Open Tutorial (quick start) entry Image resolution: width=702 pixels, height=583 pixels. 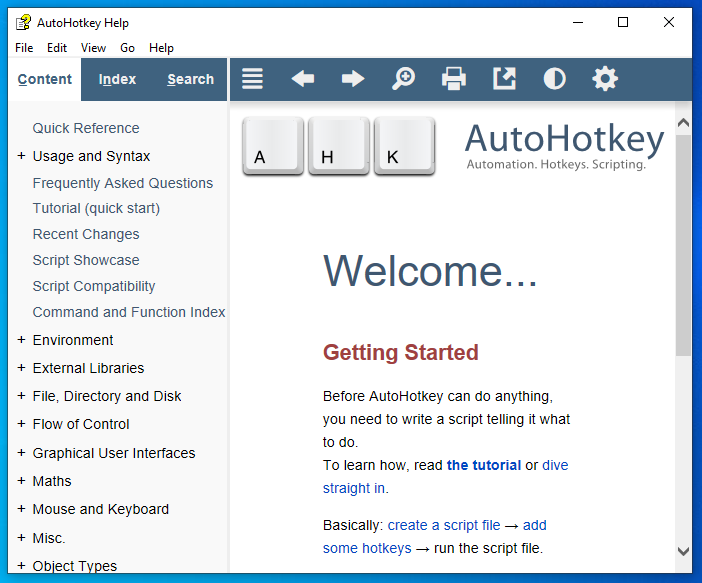coord(96,208)
